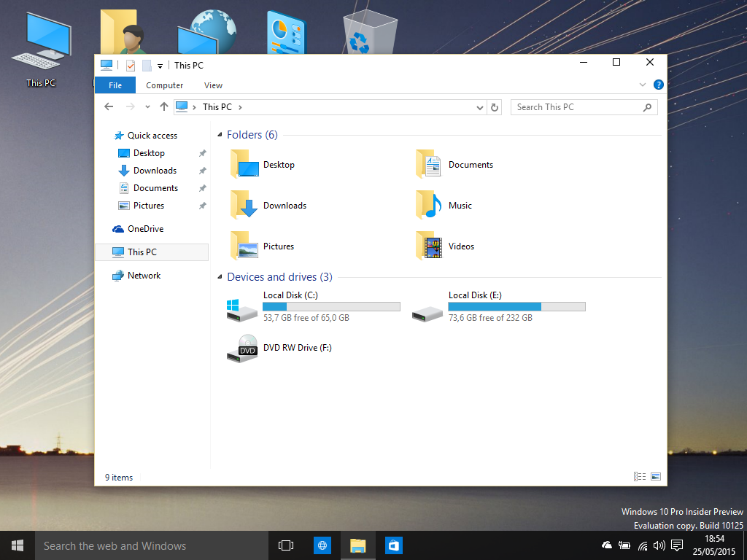Open the address bar history dropdown
Screen dimensions: 747x560
480,108
